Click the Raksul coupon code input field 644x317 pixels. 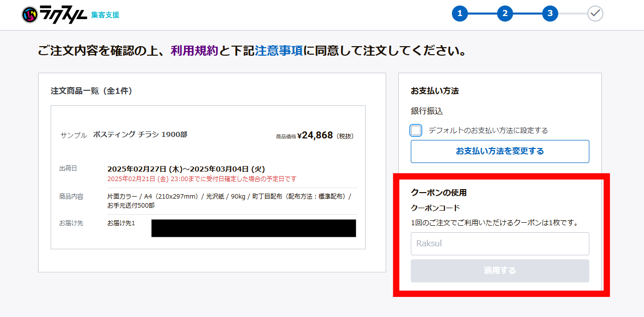[500, 244]
